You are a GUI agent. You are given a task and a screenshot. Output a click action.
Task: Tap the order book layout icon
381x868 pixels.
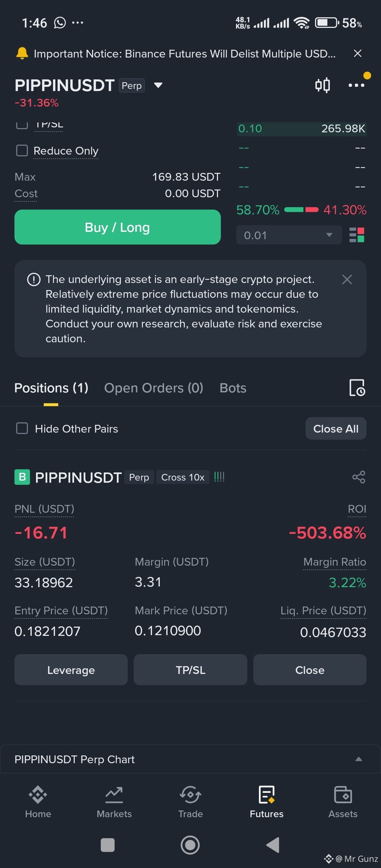pyautogui.click(x=357, y=235)
